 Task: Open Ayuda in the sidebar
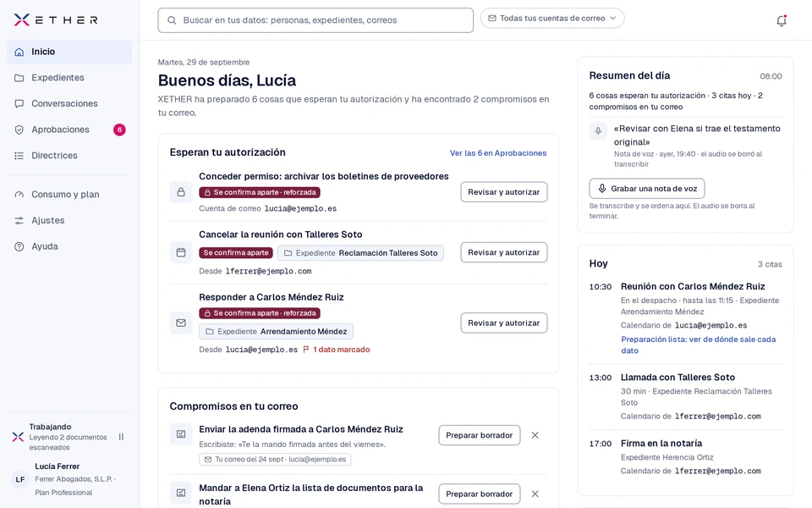[x=69, y=246]
